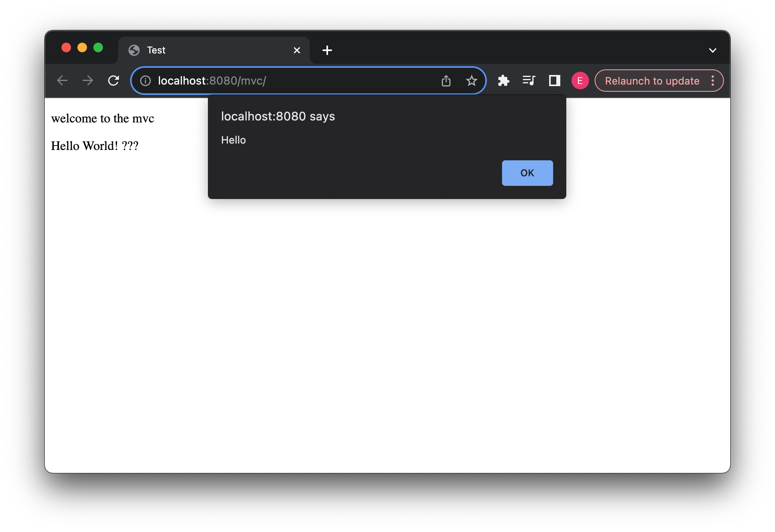Dismiss the alert with the OK button
The image size is (775, 532).
[527, 173]
